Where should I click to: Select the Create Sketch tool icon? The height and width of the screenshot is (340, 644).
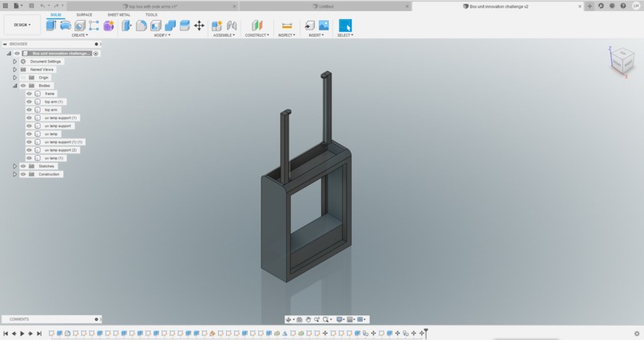click(94, 26)
